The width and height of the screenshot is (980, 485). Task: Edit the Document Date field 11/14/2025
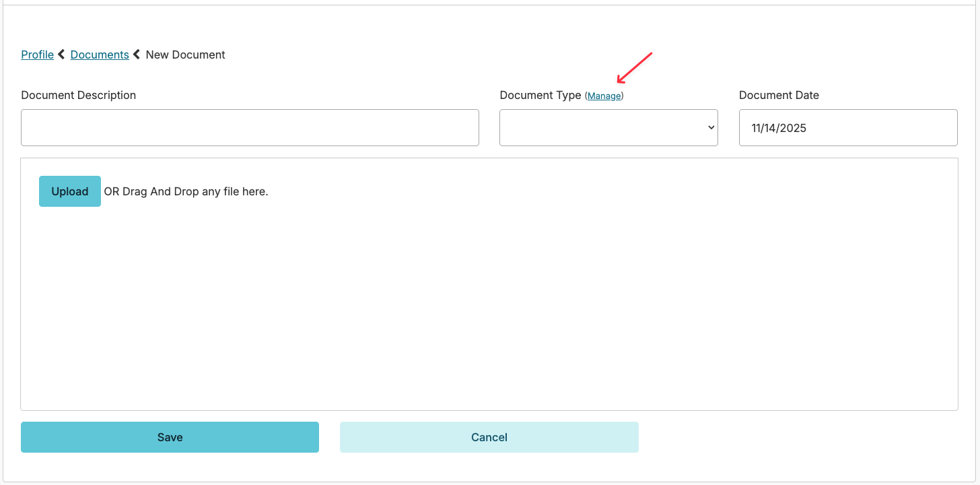tap(848, 128)
